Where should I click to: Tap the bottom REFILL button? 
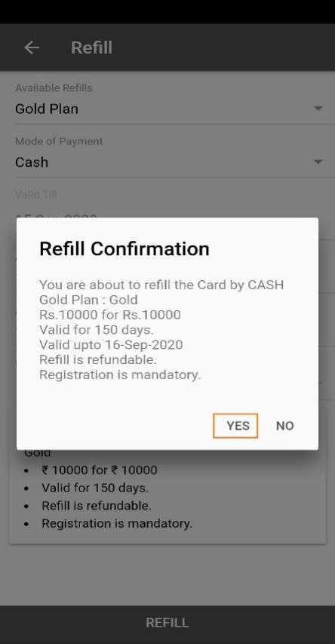(x=167, y=623)
